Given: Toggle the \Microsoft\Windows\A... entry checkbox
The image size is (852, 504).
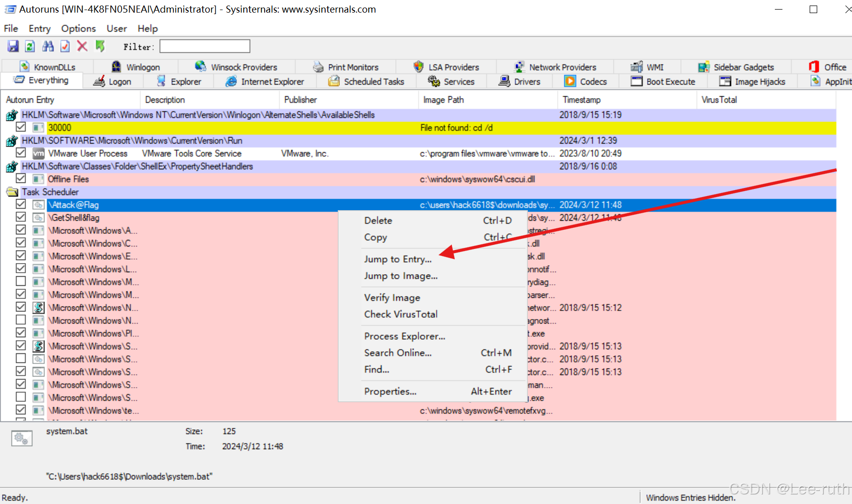Looking at the screenshot, I should click(21, 230).
